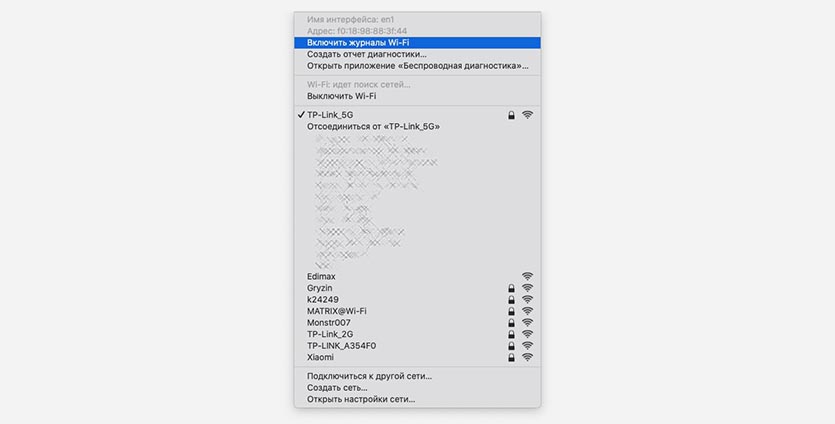The image size is (835, 424).
Task: Open Беспроводная диагностика application entry
Action: [x=417, y=66]
